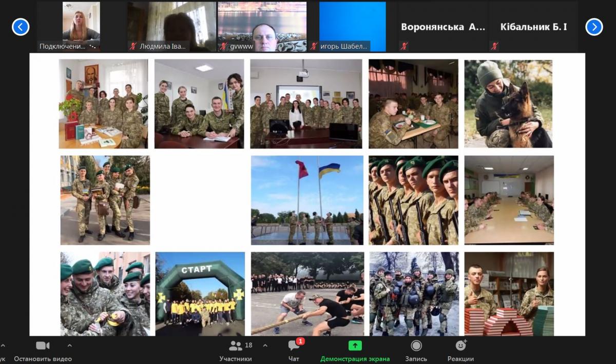Click muted mic icon on Людмила's tile
616x364 pixels.
coord(133,46)
